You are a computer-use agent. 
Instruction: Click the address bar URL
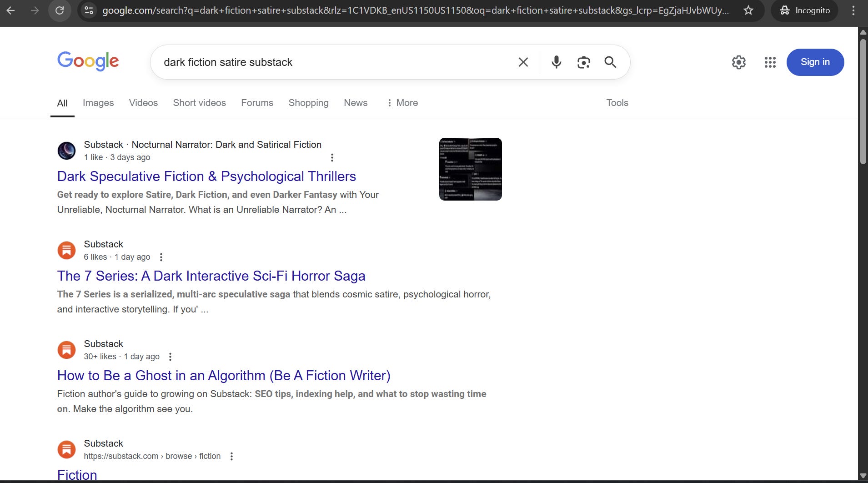416,10
